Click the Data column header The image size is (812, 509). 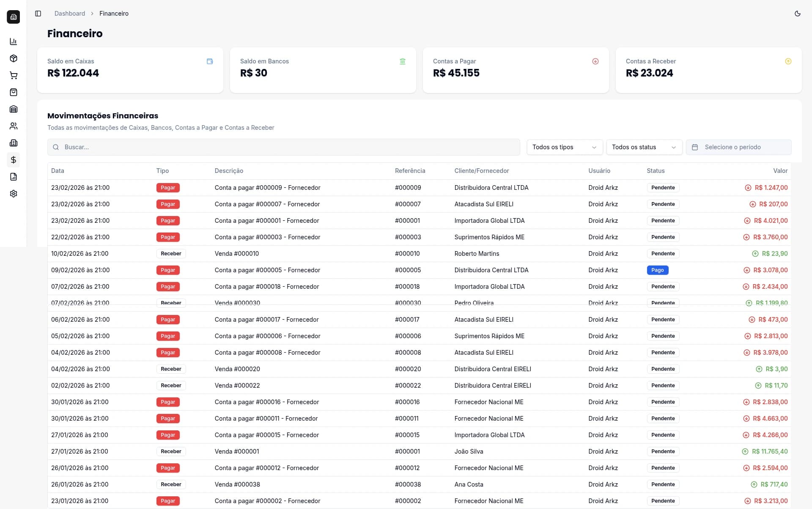[58, 171]
